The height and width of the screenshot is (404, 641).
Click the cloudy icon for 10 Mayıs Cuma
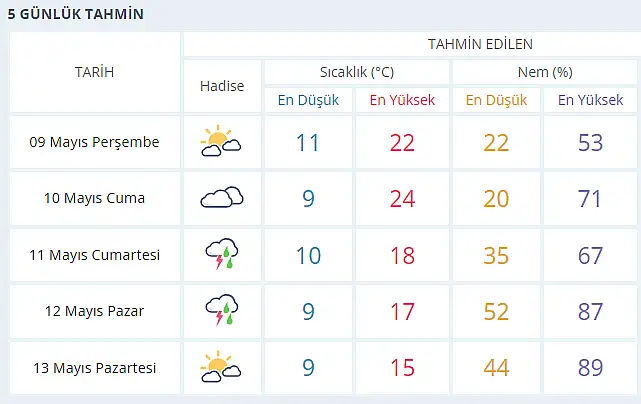[x=221, y=198]
